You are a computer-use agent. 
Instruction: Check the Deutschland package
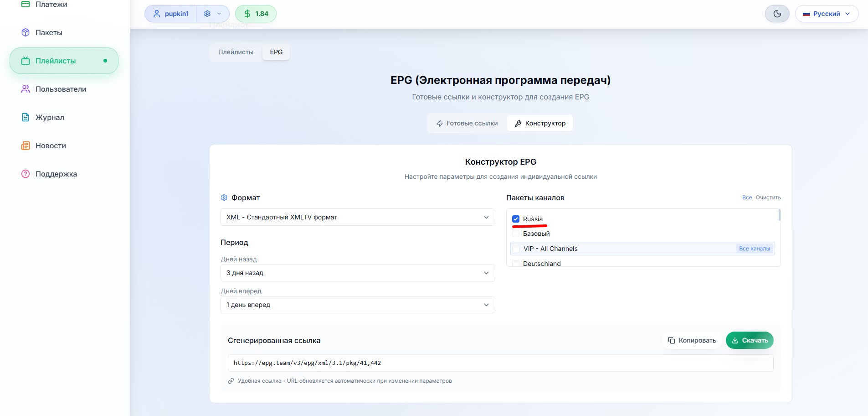[x=516, y=264]
